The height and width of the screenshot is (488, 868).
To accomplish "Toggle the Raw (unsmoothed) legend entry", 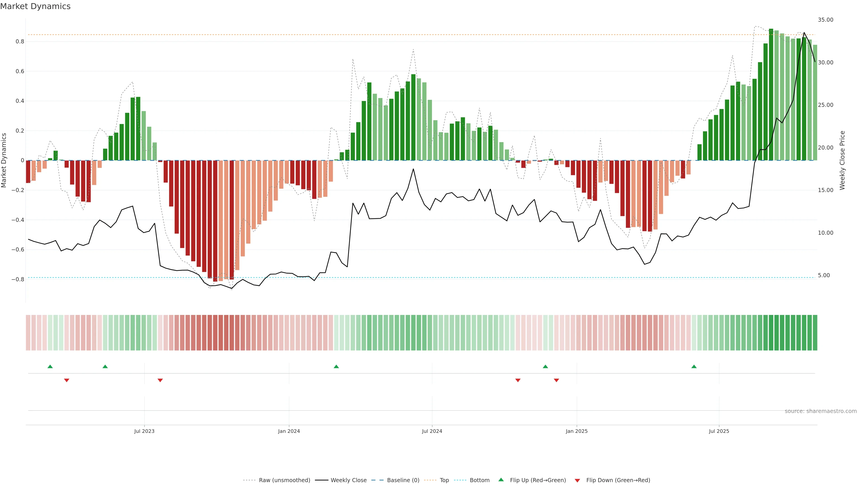I will pyautogui.click(x=284, y=480).
